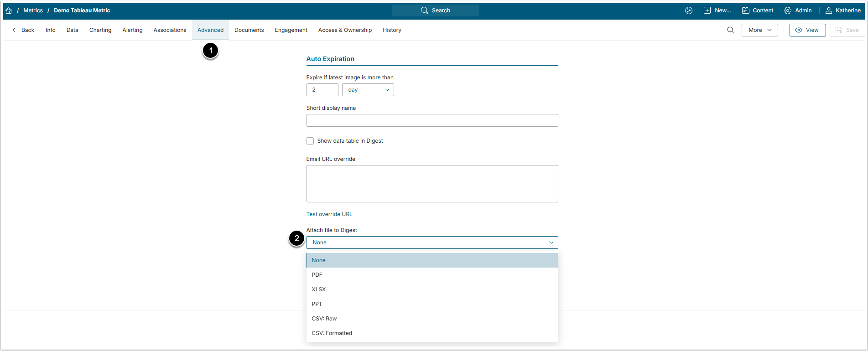The height and width of the screenshot is (351, 868).
Task: Click the Short display name field
Action: click(431, 120)
